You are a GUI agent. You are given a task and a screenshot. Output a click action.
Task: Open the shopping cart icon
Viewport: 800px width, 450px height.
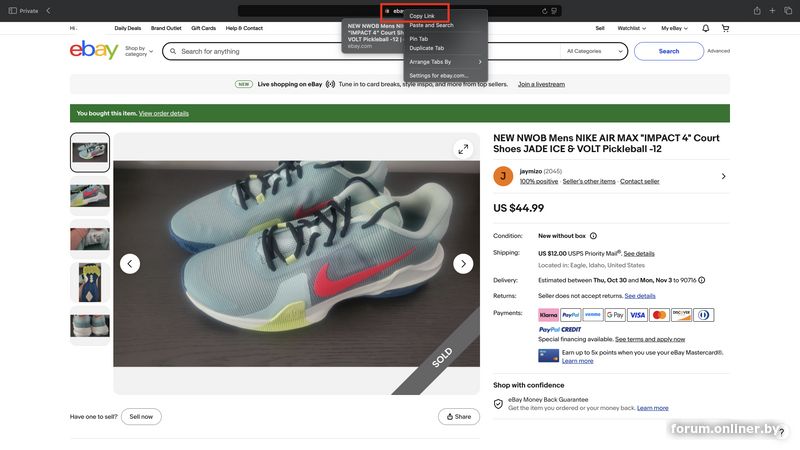[726, 29]
